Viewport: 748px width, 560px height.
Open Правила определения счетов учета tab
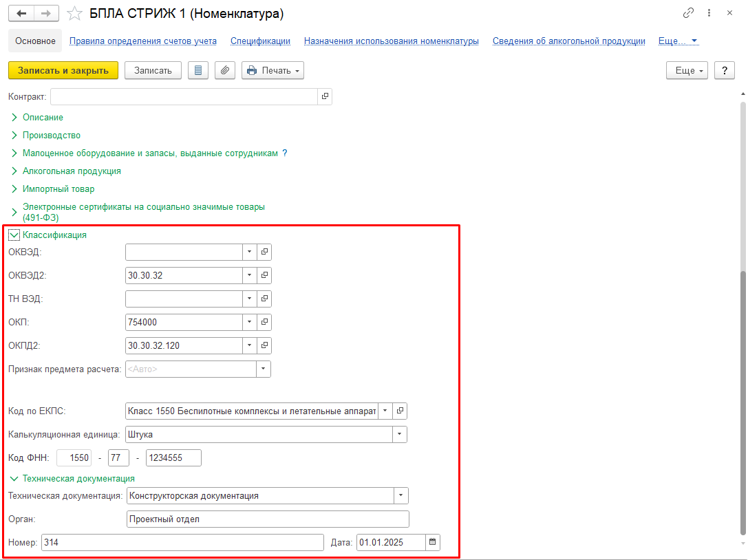coord(143,41)
